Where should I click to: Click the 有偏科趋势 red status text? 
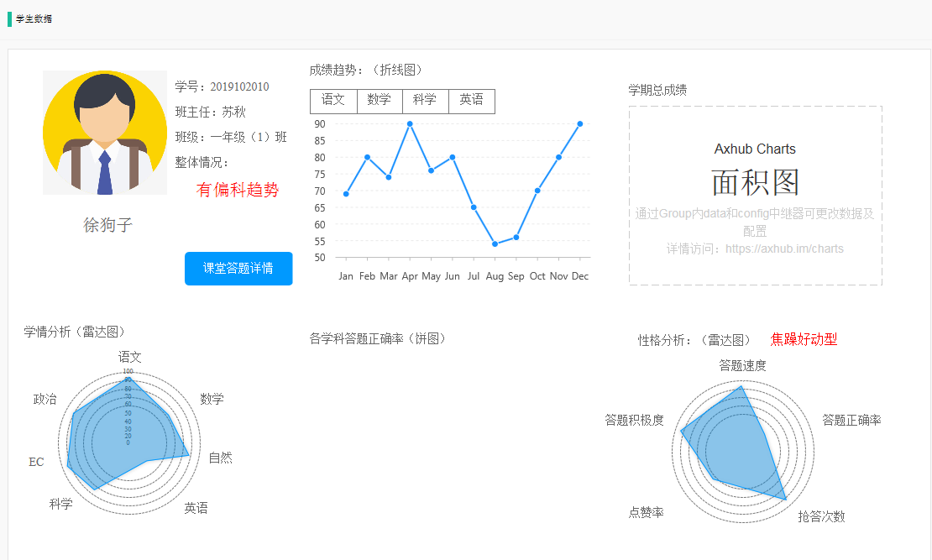tap(237, 191)
